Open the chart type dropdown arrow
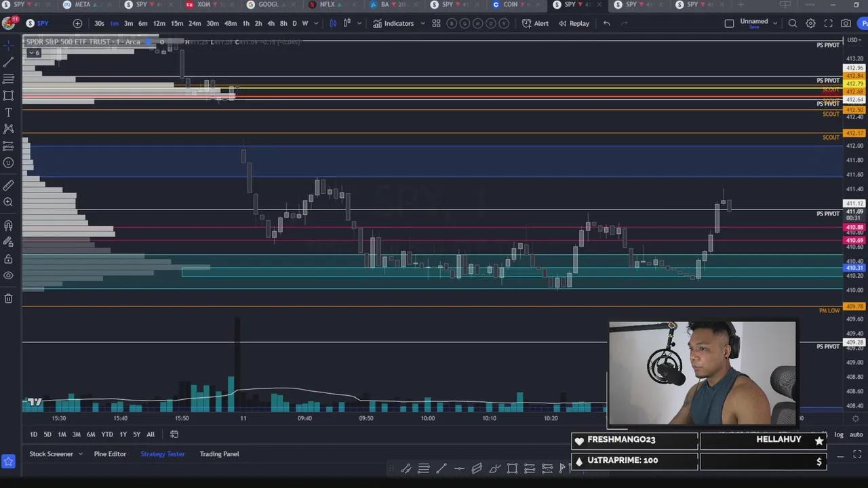 point(359,23)
